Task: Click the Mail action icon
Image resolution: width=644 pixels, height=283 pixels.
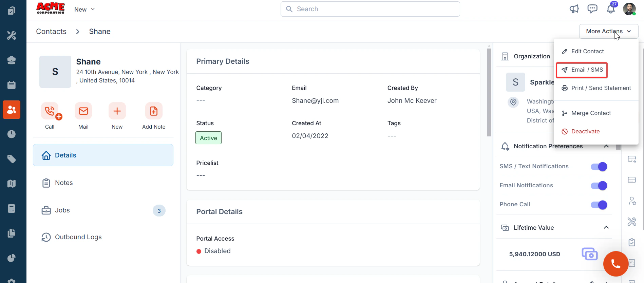Action: tap(83, 111)
